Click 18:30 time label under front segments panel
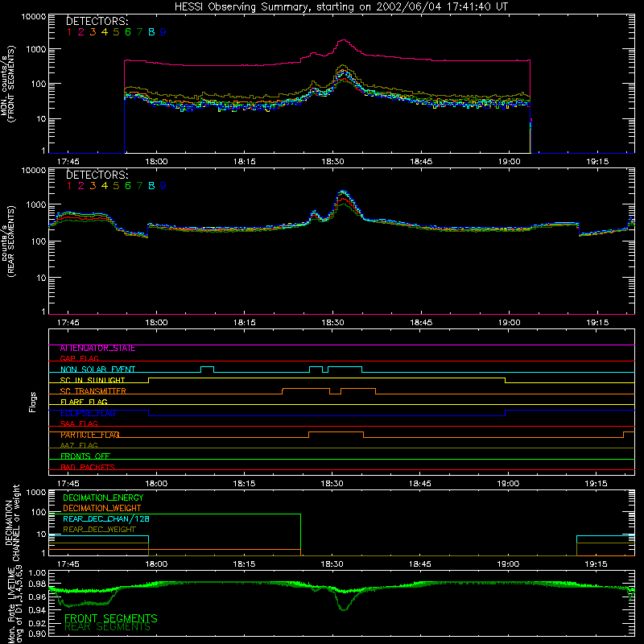The image size is (644, 644). [x=332, y=162]
